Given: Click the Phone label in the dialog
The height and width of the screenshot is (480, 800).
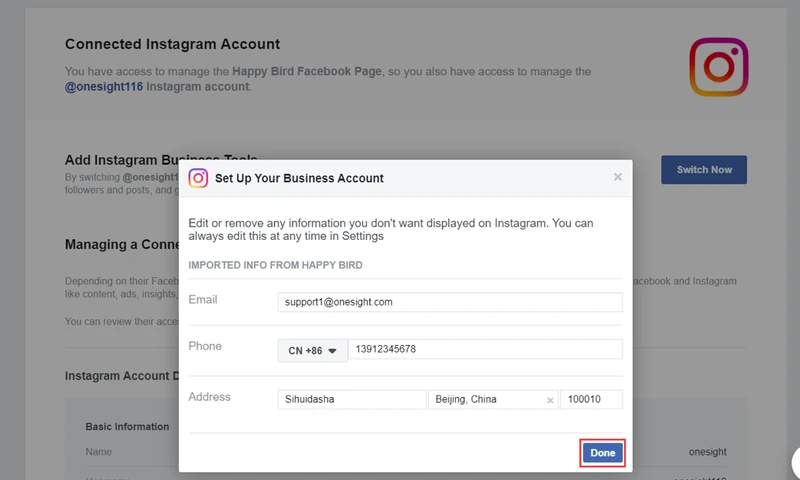Looking at the screenshot, I should click(205, 346).
